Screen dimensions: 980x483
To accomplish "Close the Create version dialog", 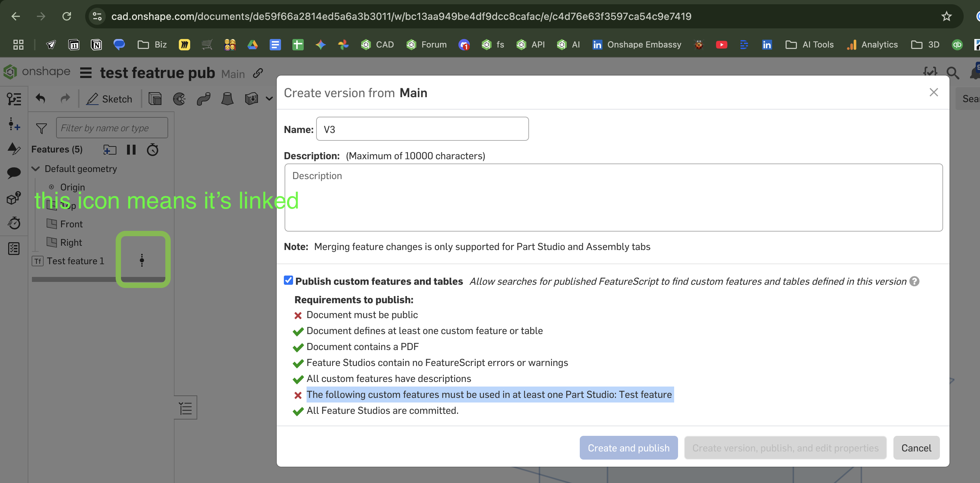I will (934, 93).
